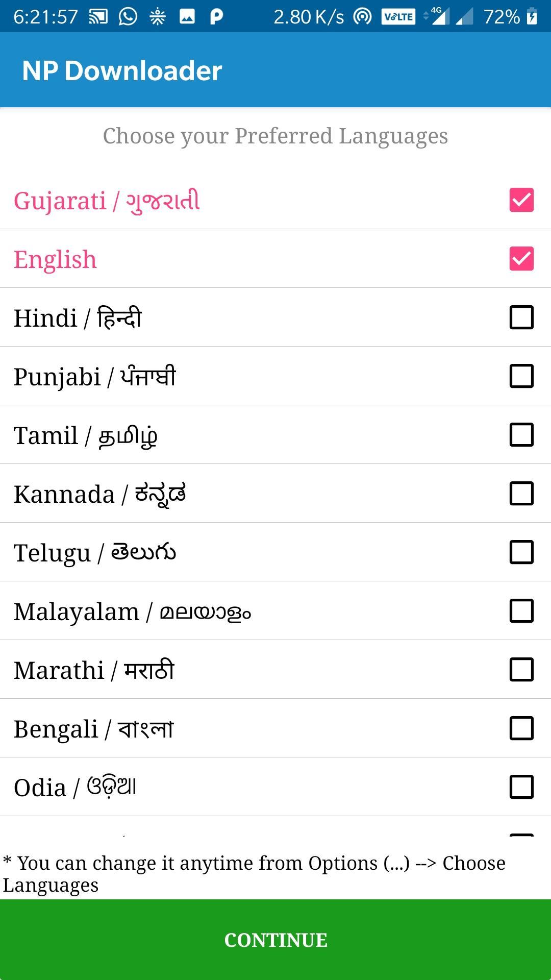The height and width of the screenshot is (980, 551).
Task: Tick the Hindi checkbox
Action: [521, 317]
